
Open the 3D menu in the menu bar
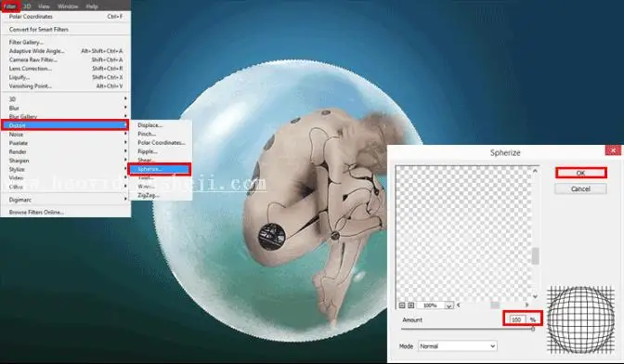click(27, 6)
